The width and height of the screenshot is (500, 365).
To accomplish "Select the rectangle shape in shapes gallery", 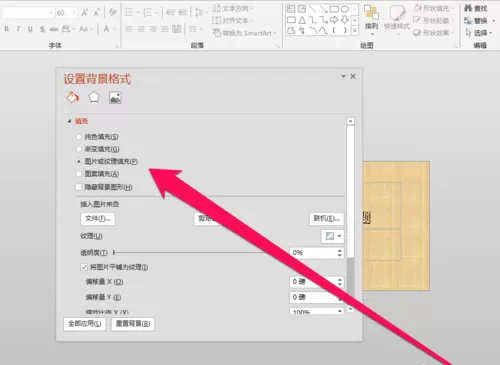I will [x=334, y=9].
